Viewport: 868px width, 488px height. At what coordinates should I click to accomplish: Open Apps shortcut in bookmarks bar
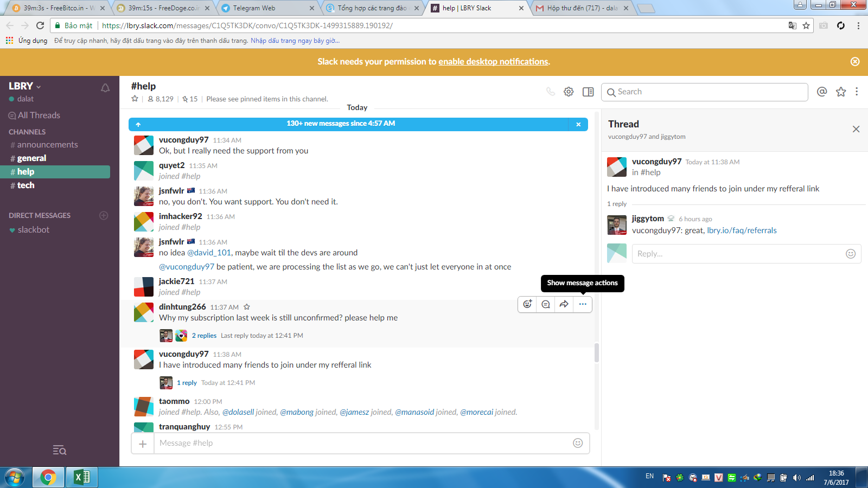pos(27,41)
